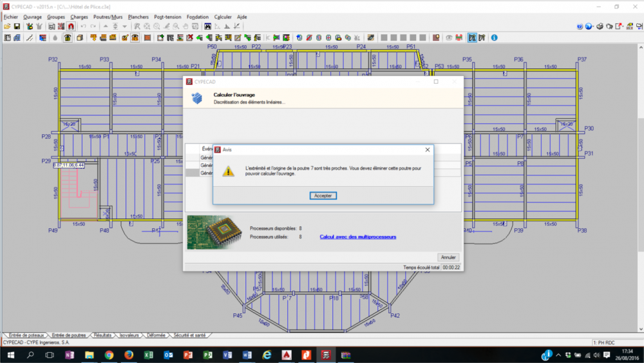Image resolution: width=644 pixels, height=363 pixels.
Task: Click the help question mark icon
Action: coord(580,26)
